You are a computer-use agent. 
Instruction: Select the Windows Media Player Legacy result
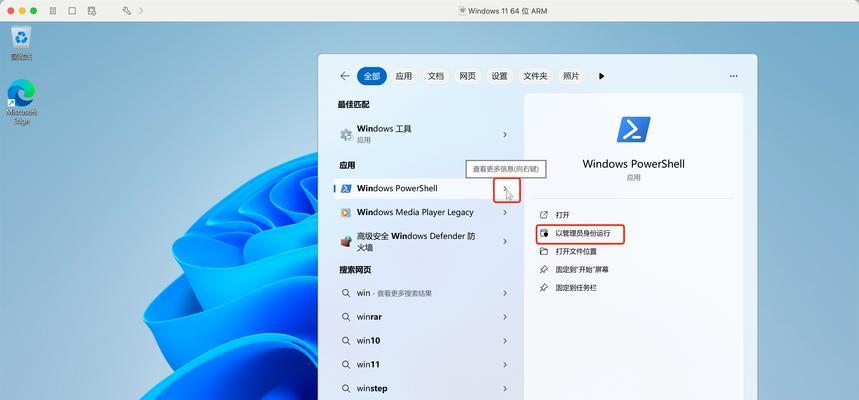(415, 212)
